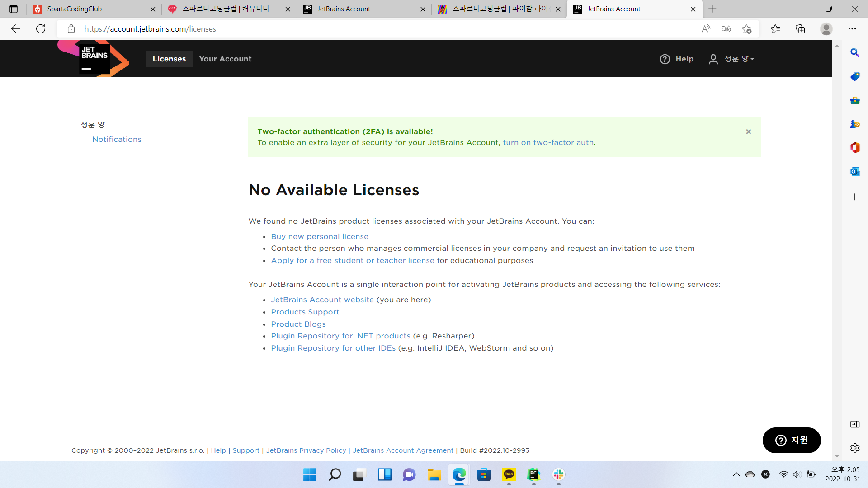Focus the browser address bar

click(389, 29)
